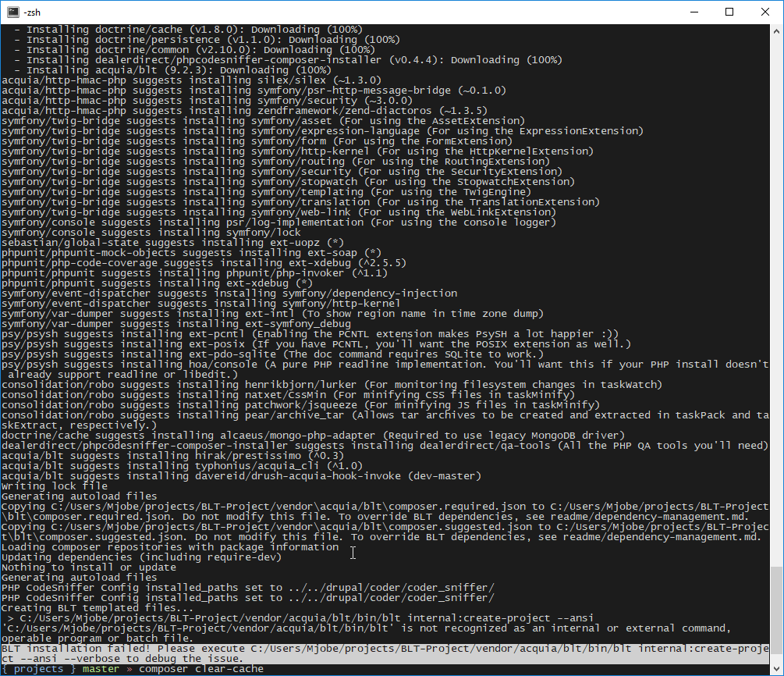784x676 pixels.
Task: Click 'hirak/prestissimo (^0.3)' suggestion line
Action: click(x=172, y=456)
